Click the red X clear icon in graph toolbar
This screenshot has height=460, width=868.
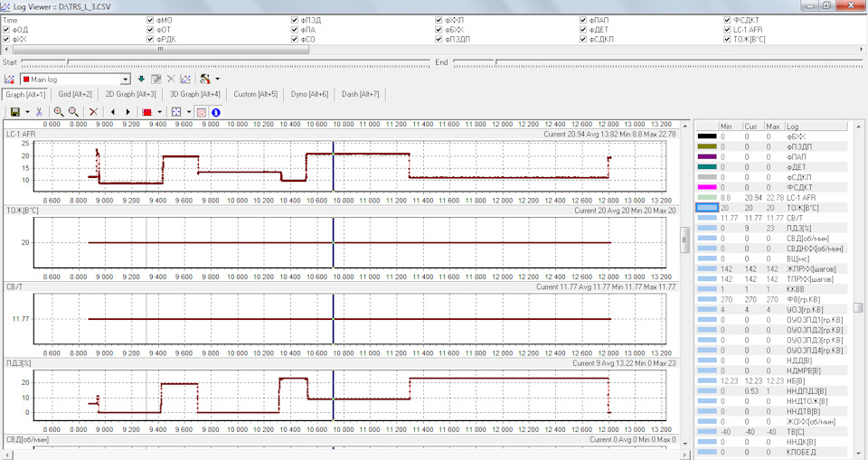93,112
